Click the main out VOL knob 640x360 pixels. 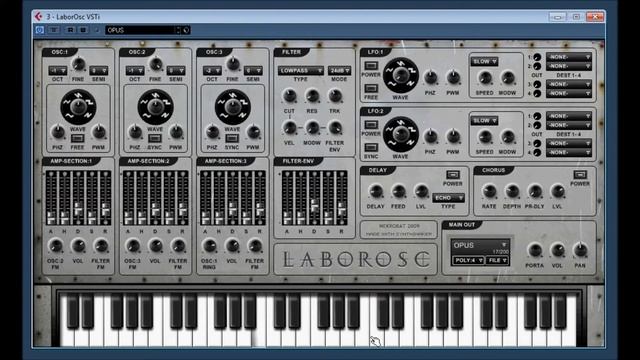[558, 250]
